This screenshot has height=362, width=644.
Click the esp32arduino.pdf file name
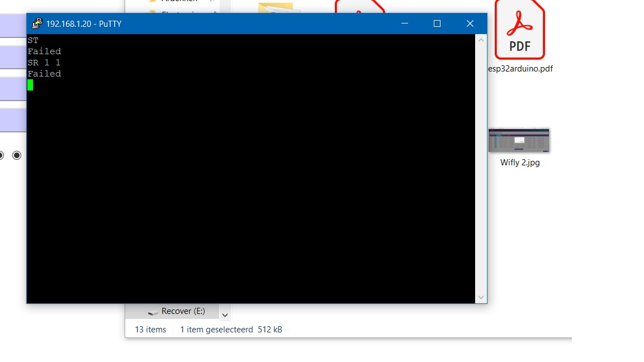click(520, 69)
